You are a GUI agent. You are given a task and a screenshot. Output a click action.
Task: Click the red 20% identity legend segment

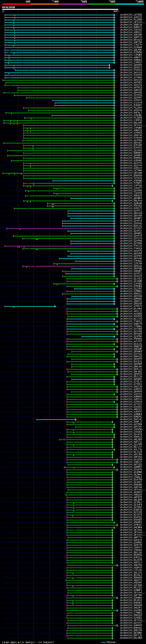16,4
